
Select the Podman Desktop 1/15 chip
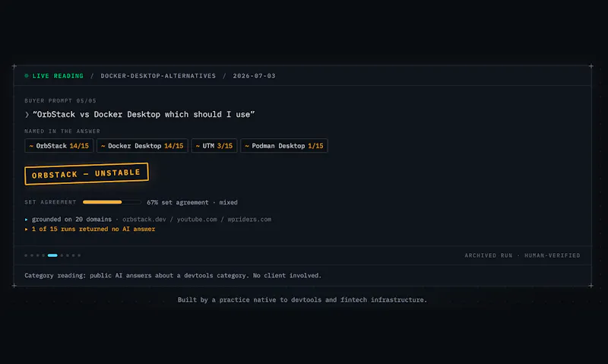coord(284,146)
